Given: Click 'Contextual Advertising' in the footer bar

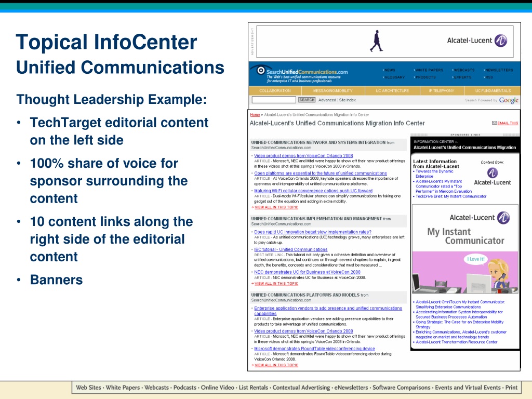Looking at the screenshot, I should tap(301, 388).
